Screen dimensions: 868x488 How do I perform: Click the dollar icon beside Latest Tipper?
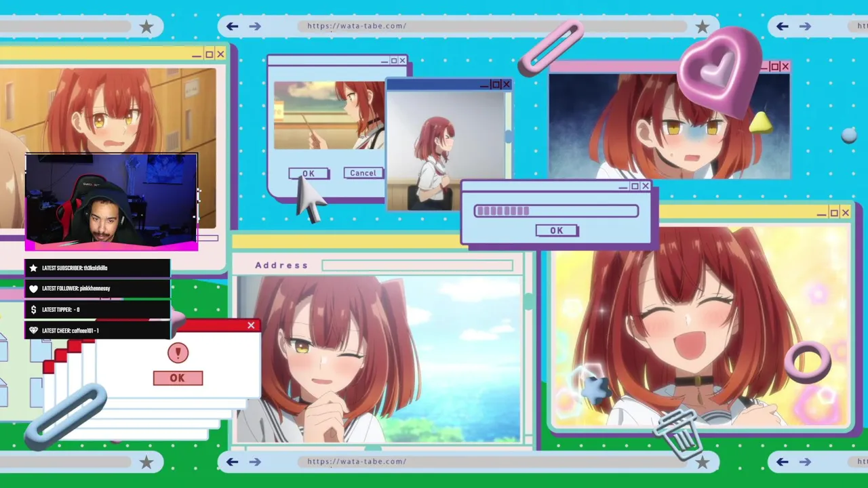click(33, 310)
